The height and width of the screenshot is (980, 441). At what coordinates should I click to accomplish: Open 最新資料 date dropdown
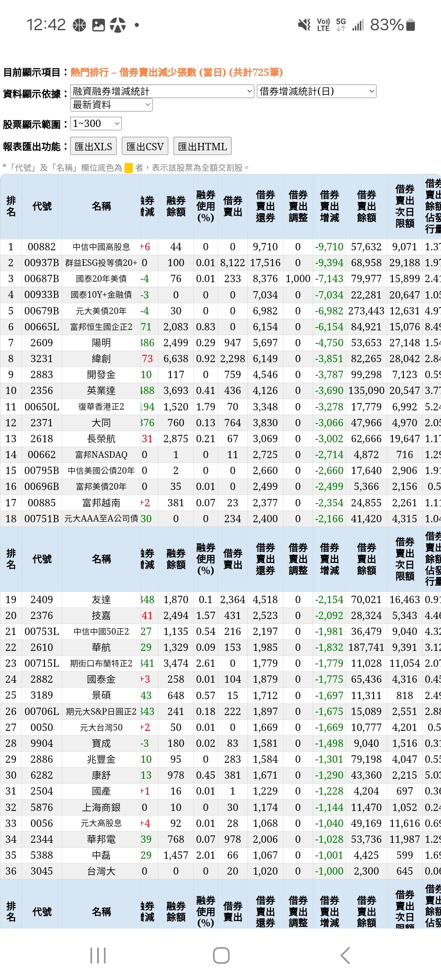tap(111, 105)
